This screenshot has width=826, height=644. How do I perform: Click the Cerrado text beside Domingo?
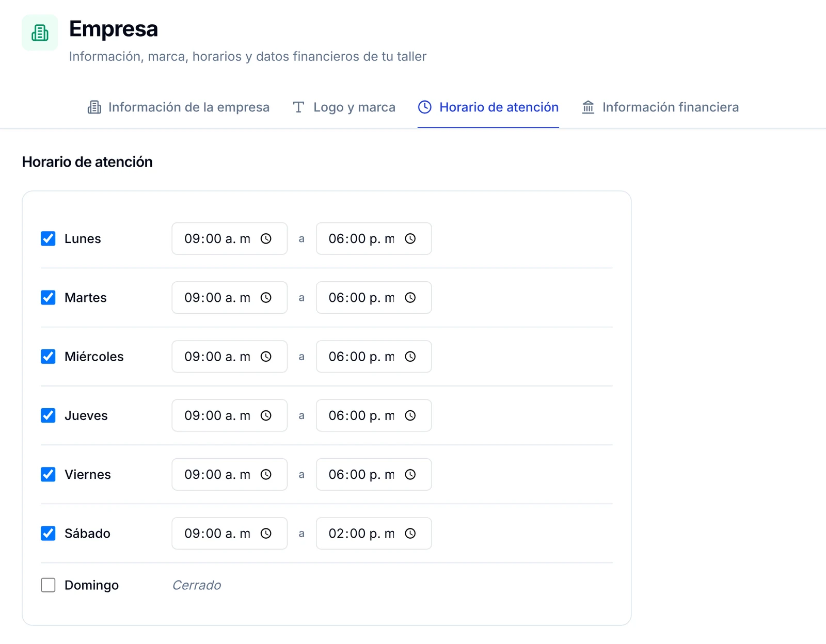[x=197, y=585]
